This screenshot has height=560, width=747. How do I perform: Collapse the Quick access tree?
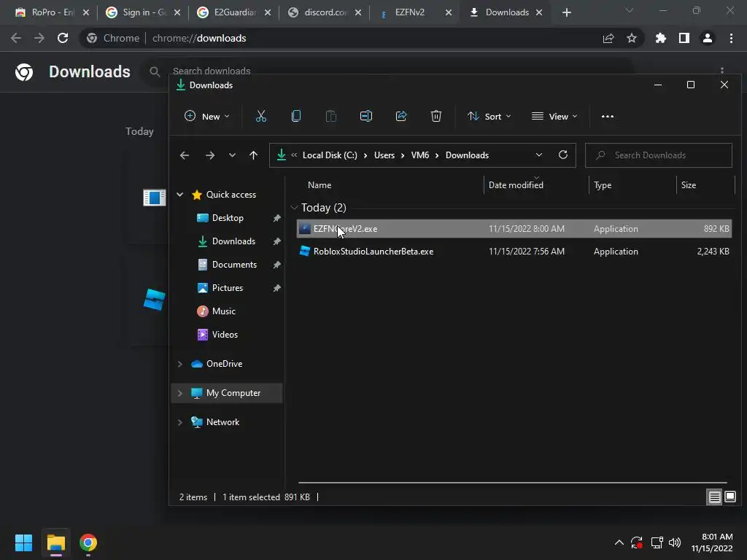[180, 194]
